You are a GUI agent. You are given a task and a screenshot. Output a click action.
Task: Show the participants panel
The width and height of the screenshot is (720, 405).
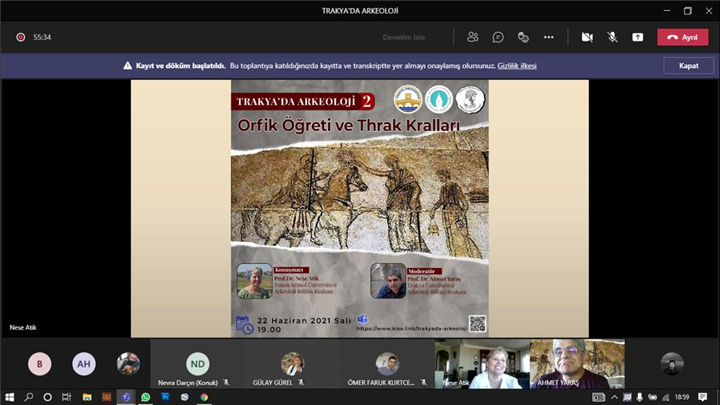point(472,37)
